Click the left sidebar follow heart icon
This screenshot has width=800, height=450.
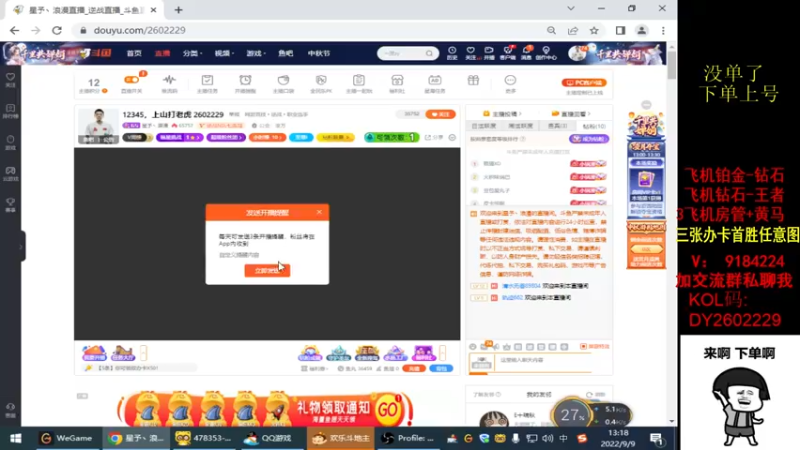(x=11, y=77)
